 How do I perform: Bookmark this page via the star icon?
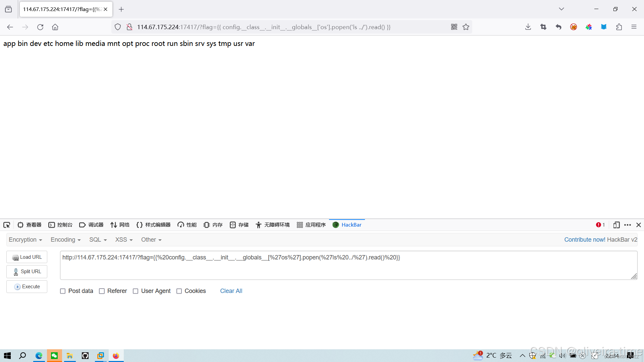[466, 27]
